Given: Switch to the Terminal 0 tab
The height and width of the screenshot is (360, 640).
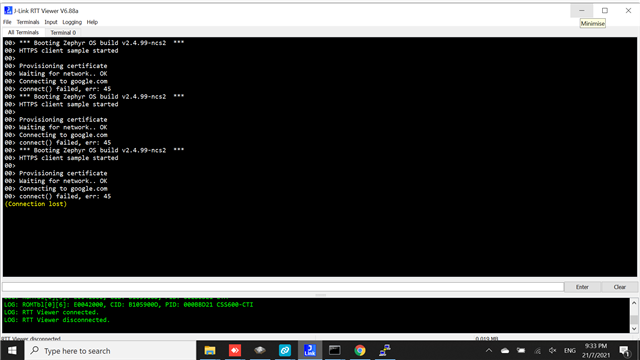Looking at the screenshot, I should pyautogui.click(x=63, y=33).
